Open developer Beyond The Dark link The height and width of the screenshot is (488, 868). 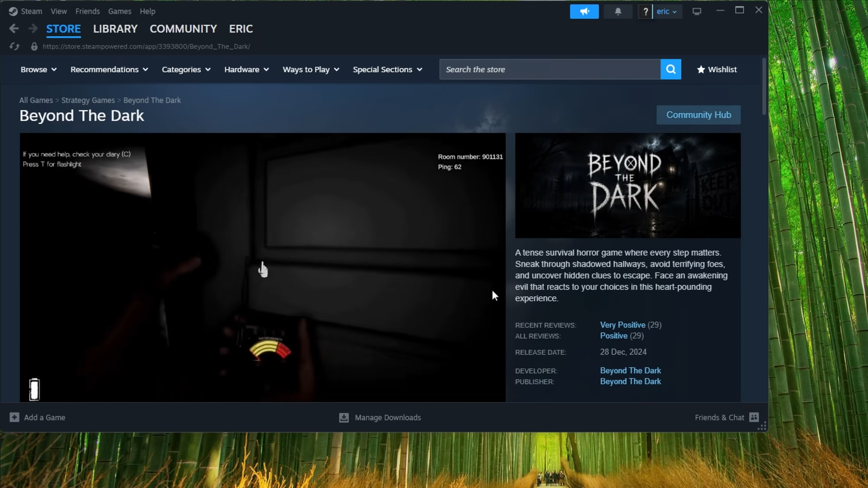coord(630,371)
